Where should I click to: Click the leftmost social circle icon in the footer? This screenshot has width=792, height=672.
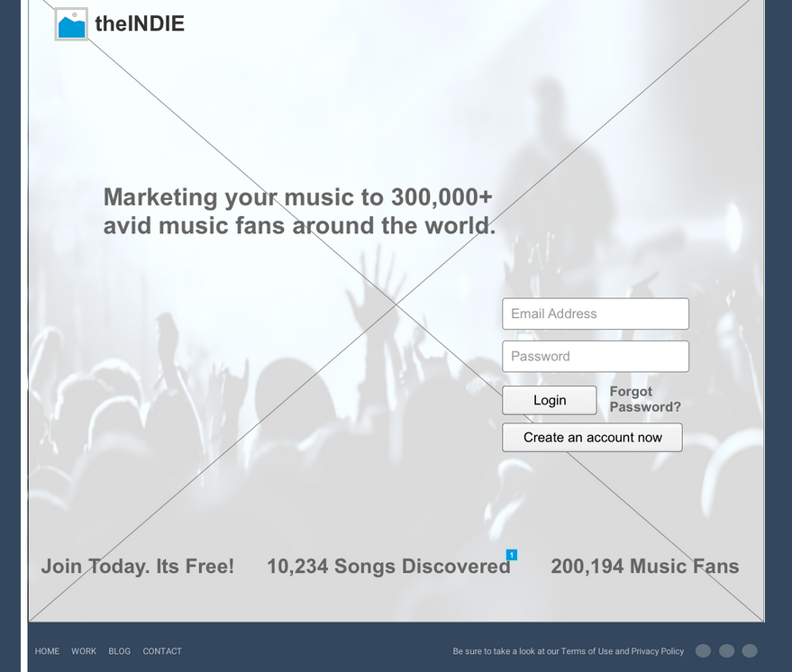pyautogui.click(x=704, y=651)
